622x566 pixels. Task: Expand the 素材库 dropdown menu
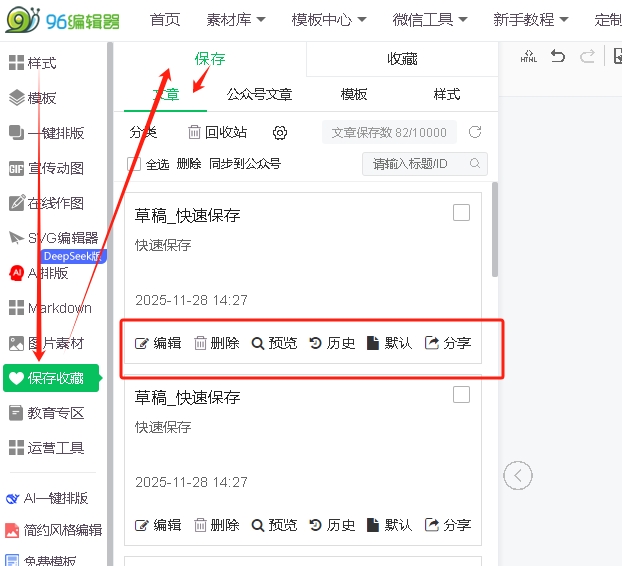point(236,19)
